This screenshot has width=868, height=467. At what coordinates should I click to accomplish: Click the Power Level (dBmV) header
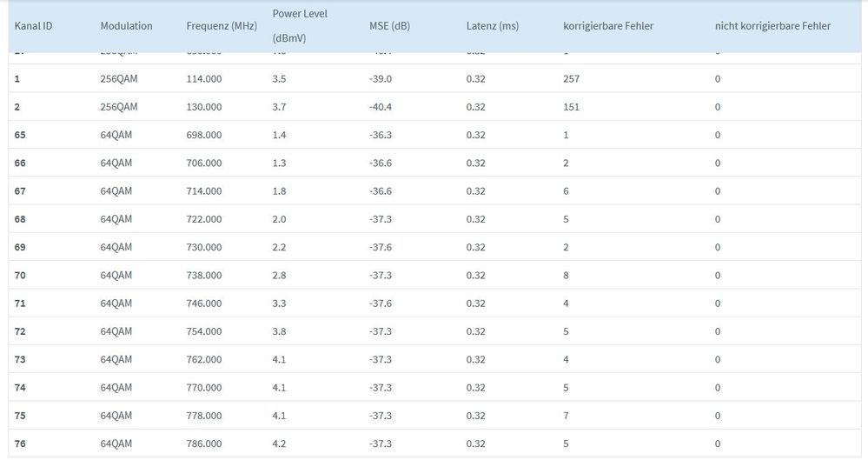[300, 26]
